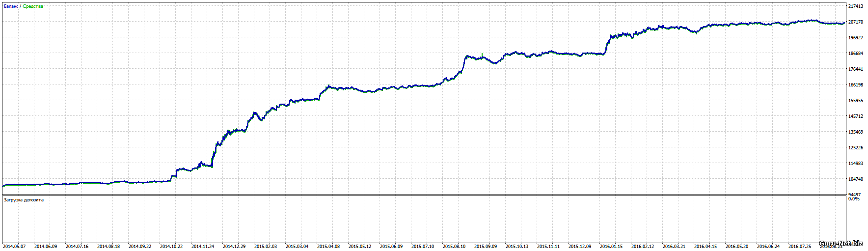The height and width of the screenshot is (251, 868).
Task: Click the 2014.07.16 date label
Action: click(77, 247)
